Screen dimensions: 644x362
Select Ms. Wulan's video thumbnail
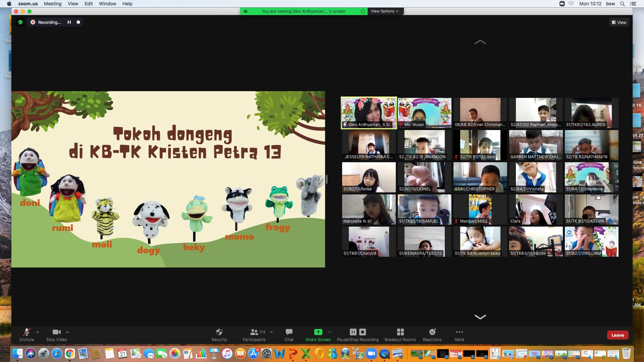[x=424, y=113]
